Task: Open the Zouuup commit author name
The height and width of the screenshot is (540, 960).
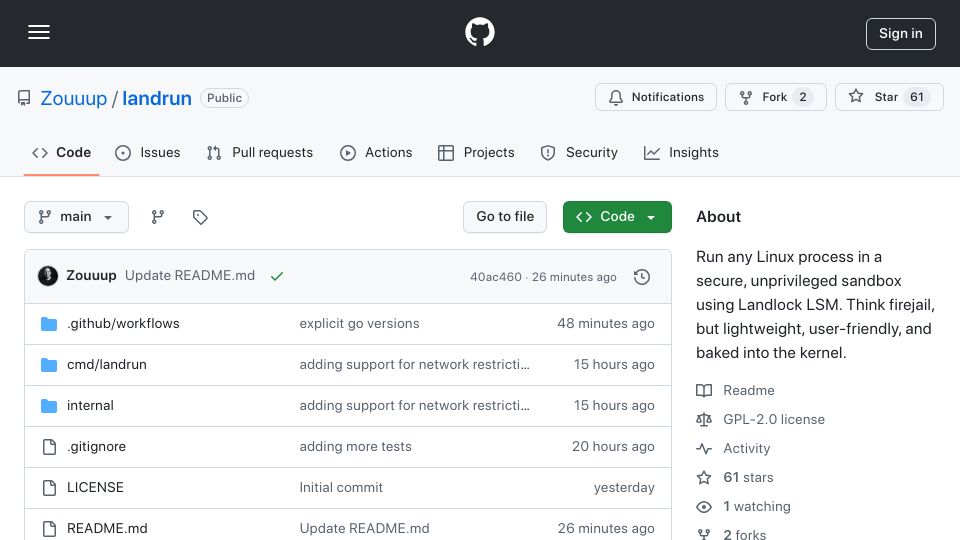Action: (x=91, y=276)
